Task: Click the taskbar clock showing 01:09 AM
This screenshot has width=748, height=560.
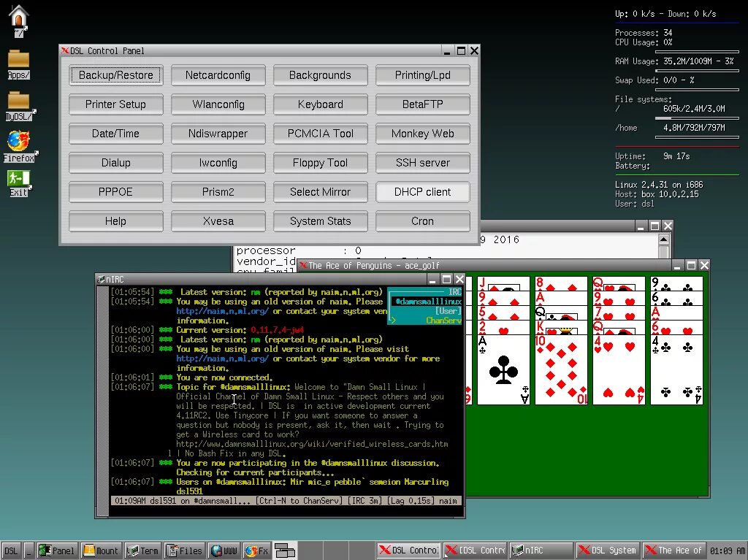Action: click(x=727, y=551)
